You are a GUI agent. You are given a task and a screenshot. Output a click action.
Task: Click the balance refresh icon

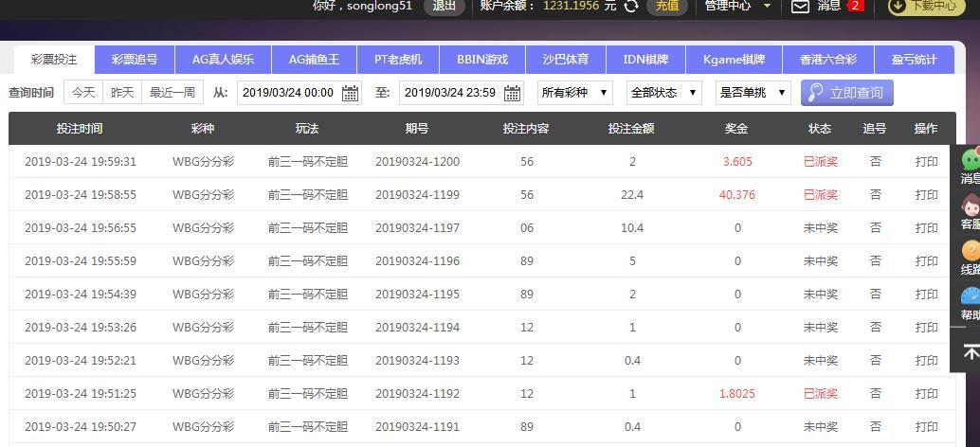(x=631, y=6)
